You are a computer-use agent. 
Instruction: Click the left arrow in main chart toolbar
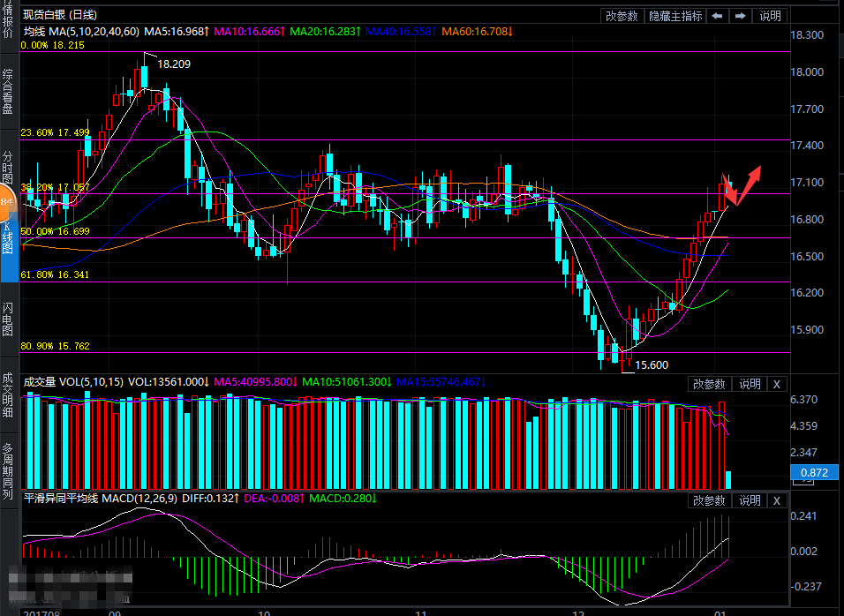coord(718,16)
